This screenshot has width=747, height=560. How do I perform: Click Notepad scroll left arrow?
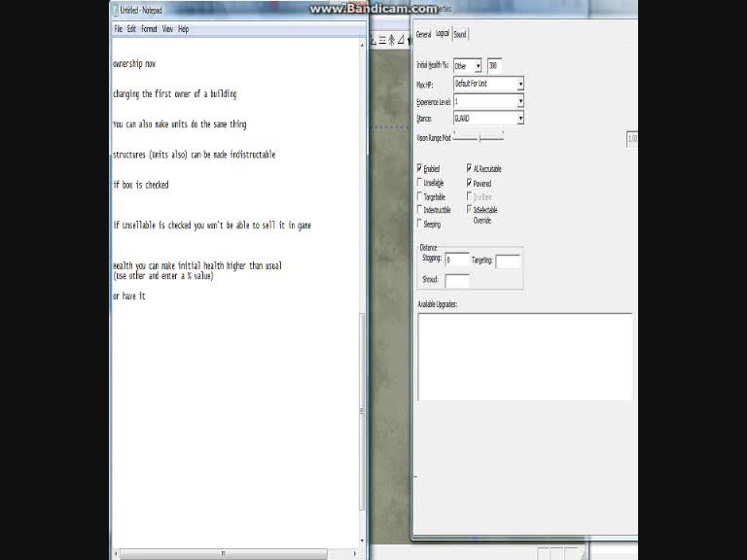tap(116, 554)
